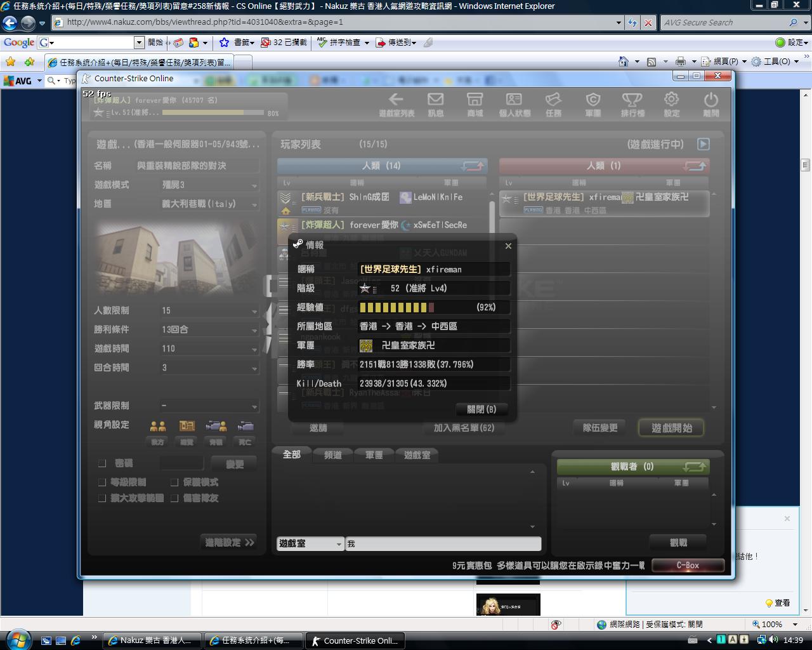This screenshot has width=812, height=650.
Task: Click the Steam-like logo in 情報 dialog title
Action: 298,244
